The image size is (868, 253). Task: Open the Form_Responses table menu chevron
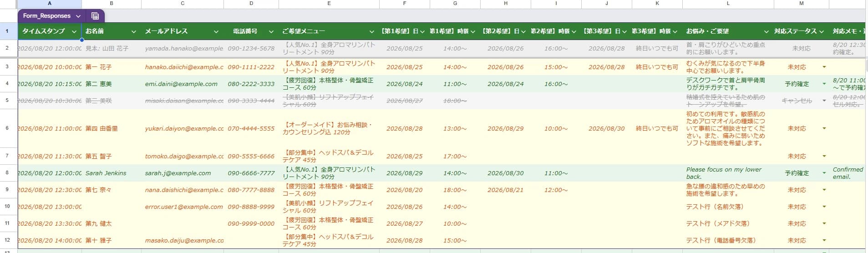pyautogui.click(x=78, y=16)
